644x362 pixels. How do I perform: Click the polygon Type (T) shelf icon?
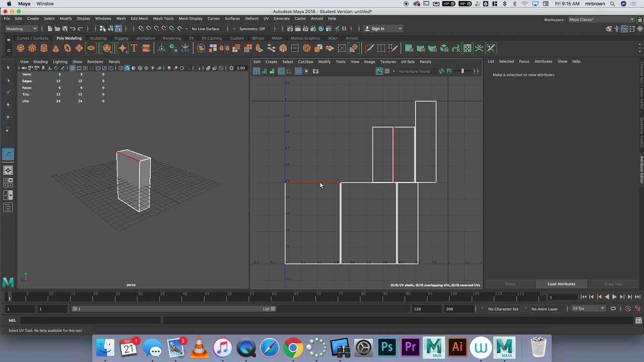click(x=134, y=48)
